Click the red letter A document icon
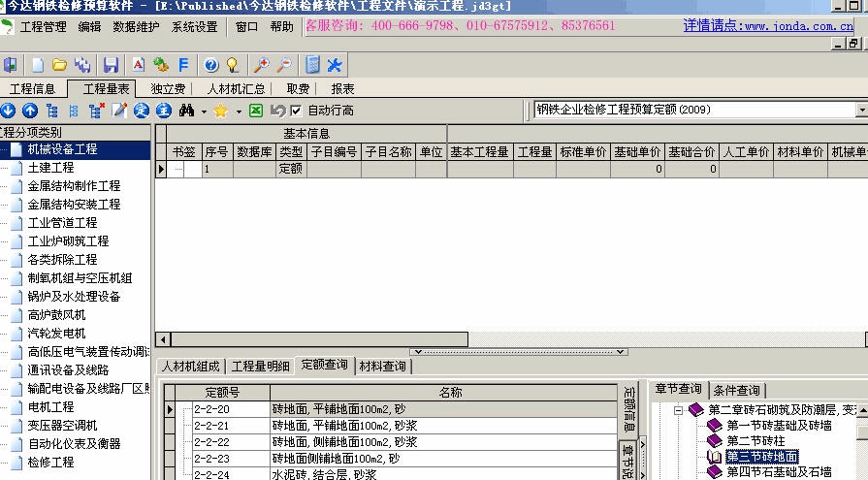This screenshot has height=480, width=868. tap(139, 65)
